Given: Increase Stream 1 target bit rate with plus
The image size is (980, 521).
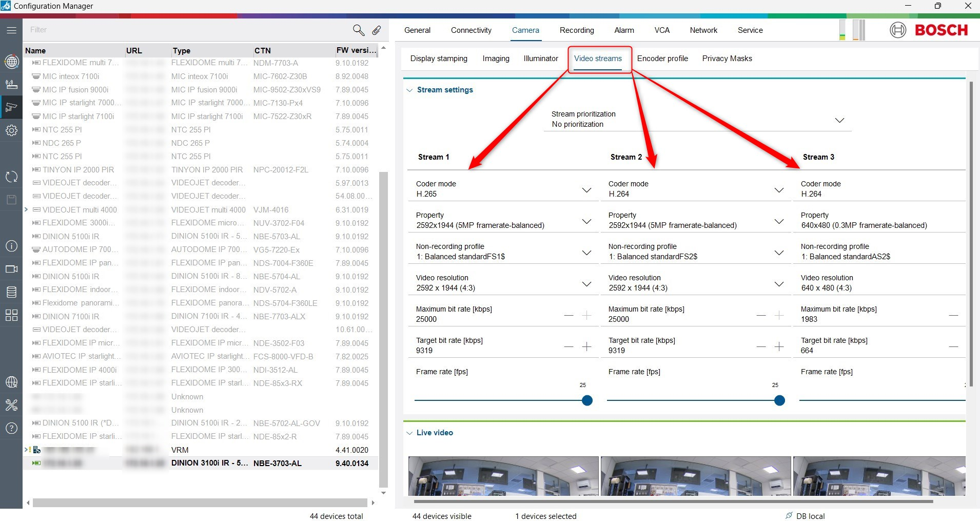Looking at the screenshot, I should 587,347.
